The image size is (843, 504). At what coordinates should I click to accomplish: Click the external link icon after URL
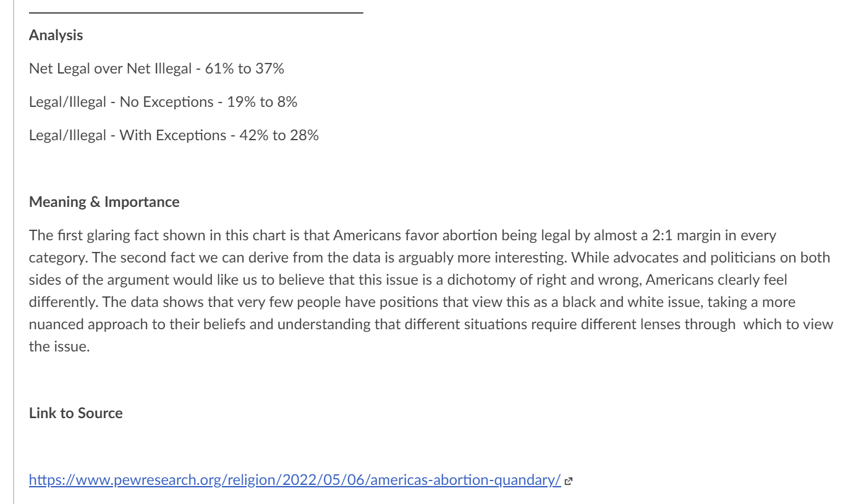click(569, 481)
